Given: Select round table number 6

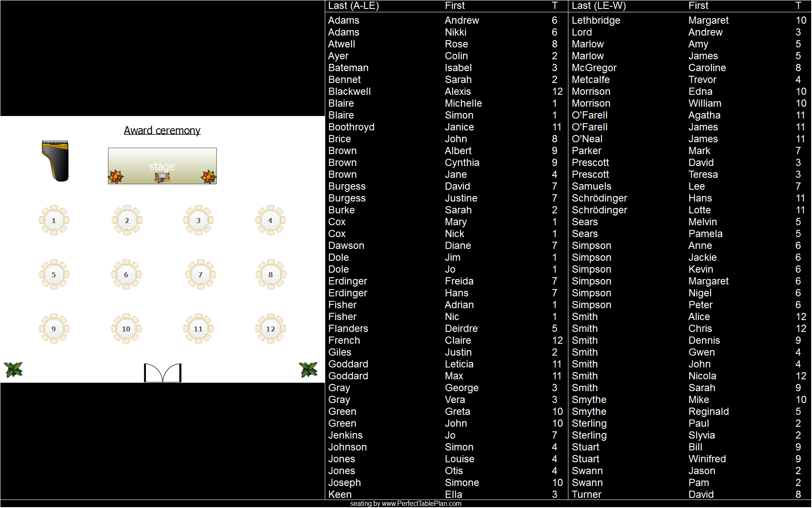Looking at the screenshot, I should [x=126, y=275].
